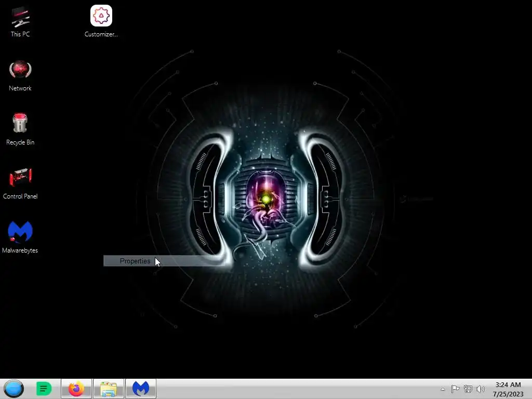
Task: Select the Customizer desktop shortcut
Action: pos(101,21)
